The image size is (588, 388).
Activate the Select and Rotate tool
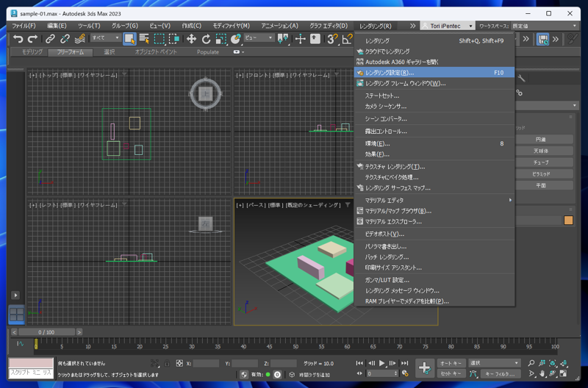click(x=207, y=39)
